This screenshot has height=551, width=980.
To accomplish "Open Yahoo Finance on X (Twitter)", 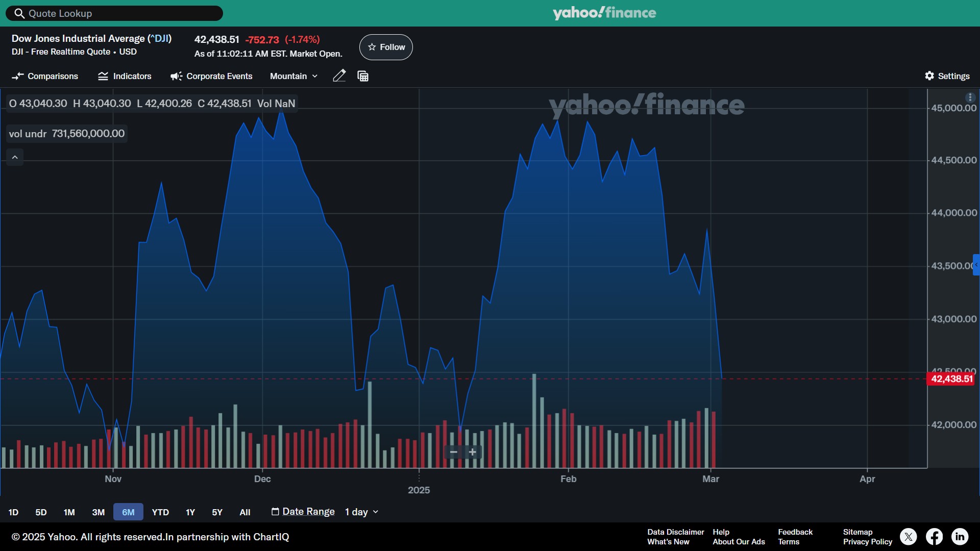I will coord(908,537).
